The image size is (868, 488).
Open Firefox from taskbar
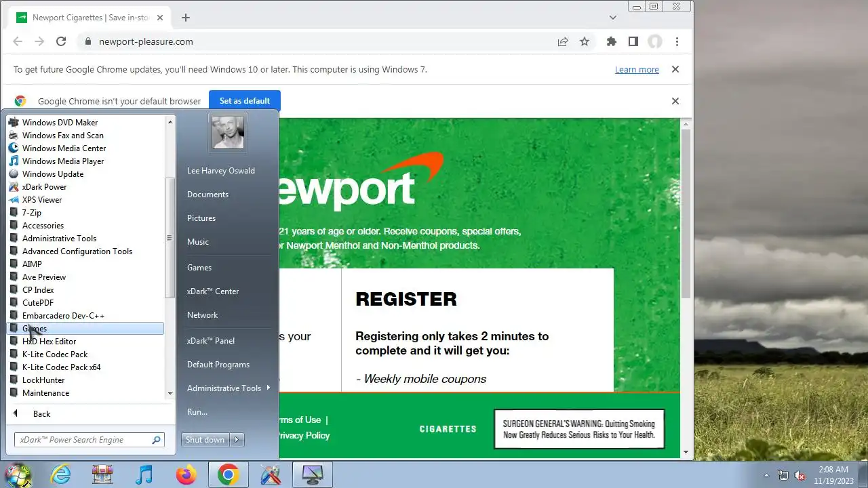click(x=186, y=474)
